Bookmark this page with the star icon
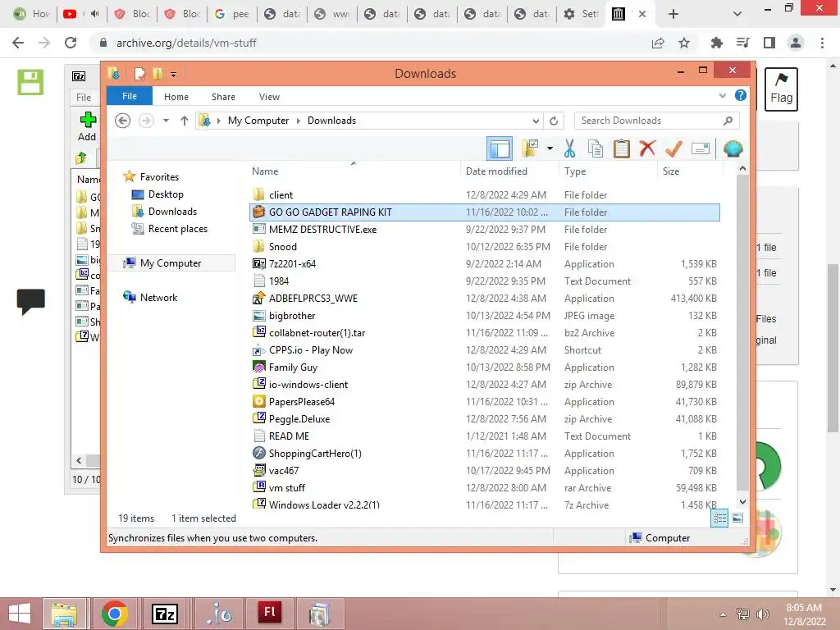840x630 pixels. [684, 43]
